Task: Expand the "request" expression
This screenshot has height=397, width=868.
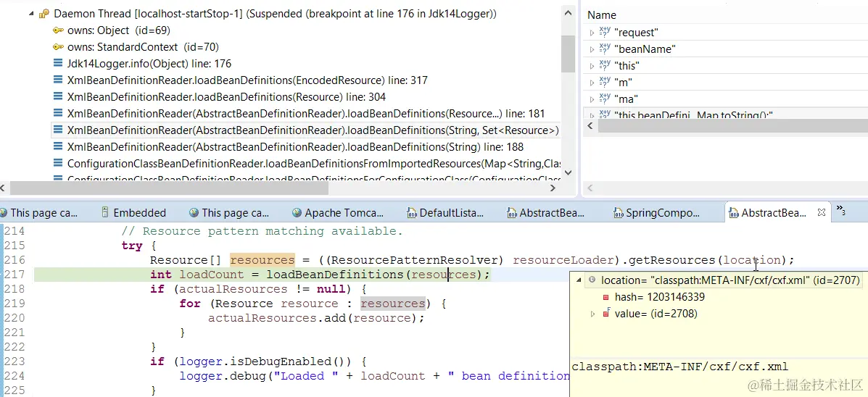Action: [x=592, y=33]
